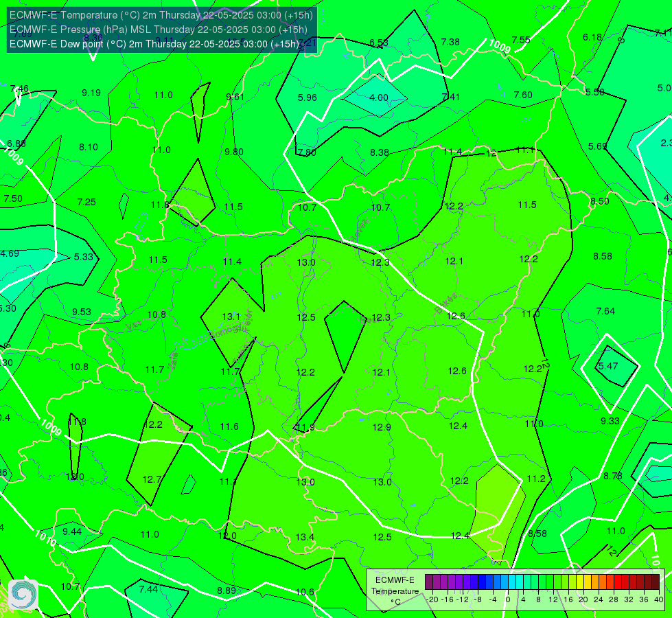Click the 8.89 temperature value
The width and height of the screenshot is (672, 618).
[227, 591]
